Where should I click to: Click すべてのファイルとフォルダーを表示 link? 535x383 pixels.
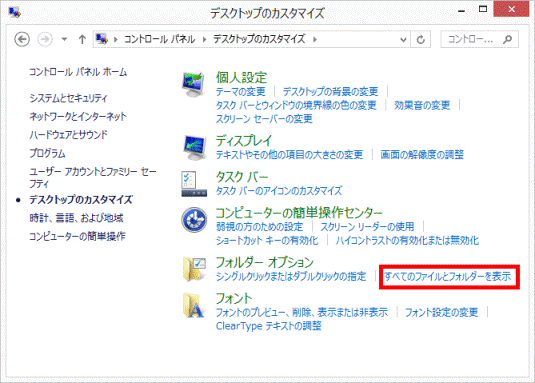pos(448,276)
